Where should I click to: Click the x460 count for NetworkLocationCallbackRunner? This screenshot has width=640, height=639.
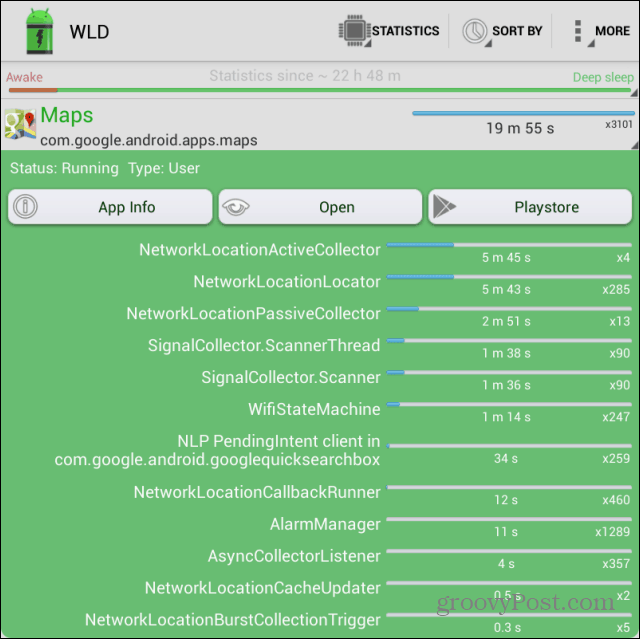pos(616,500)
